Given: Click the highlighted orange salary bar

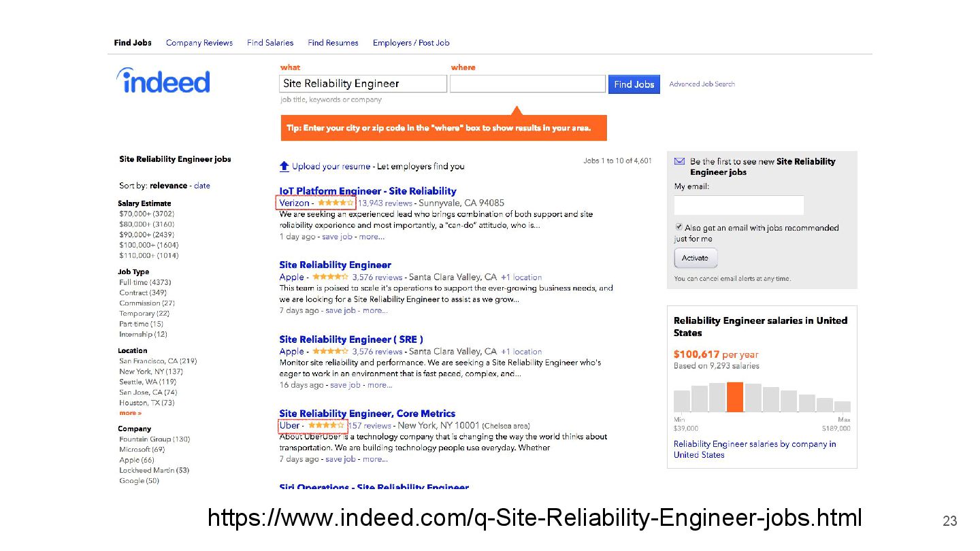Looking at the screenshot, I should click(734, 397).
